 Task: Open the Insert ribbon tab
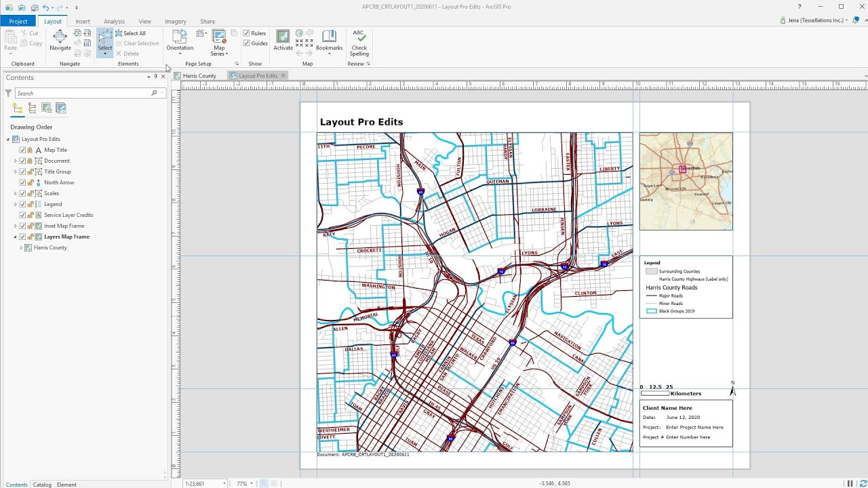pyautogui.click(x=83, y=21)
